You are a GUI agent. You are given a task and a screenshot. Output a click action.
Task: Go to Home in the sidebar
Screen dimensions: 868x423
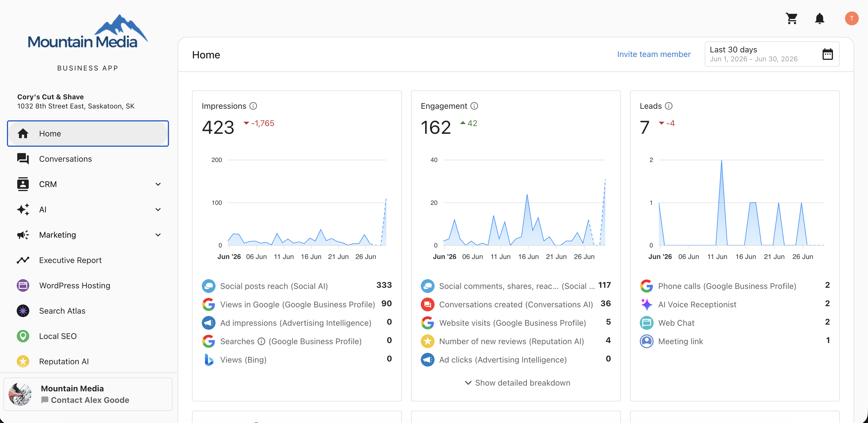(88, 134)
